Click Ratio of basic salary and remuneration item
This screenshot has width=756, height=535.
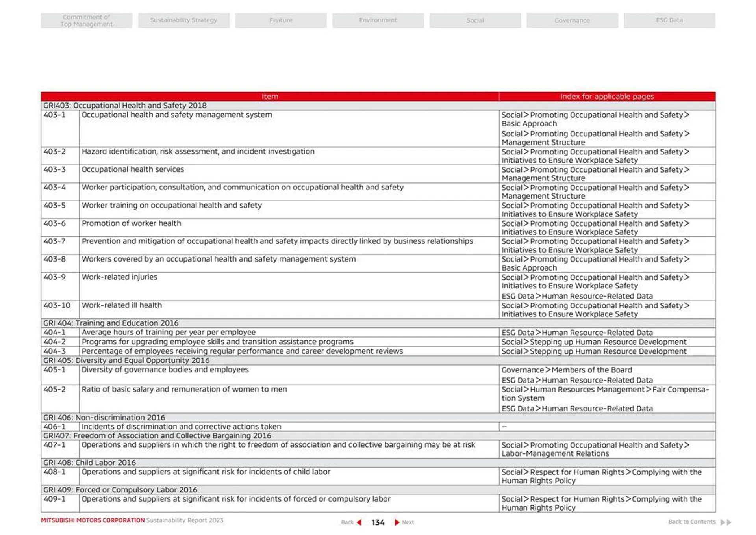(x=184, y=390)
